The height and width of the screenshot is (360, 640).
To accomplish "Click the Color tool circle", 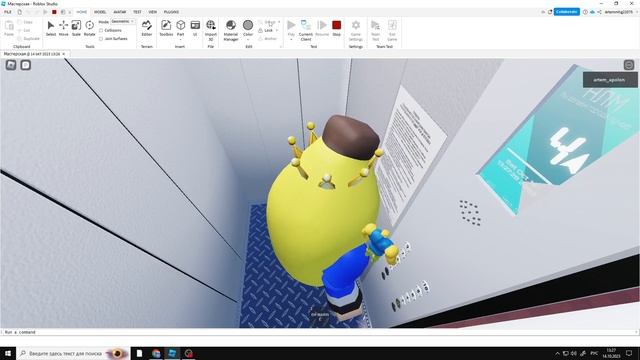I will click(x=248, y=25).
